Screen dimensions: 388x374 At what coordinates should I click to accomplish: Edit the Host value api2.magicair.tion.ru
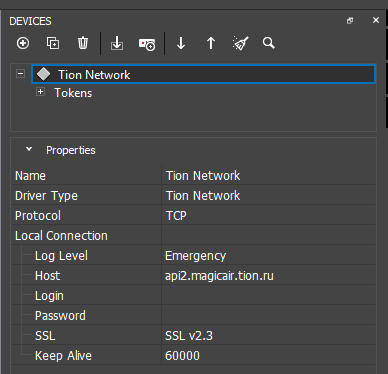tap(268, 276)
